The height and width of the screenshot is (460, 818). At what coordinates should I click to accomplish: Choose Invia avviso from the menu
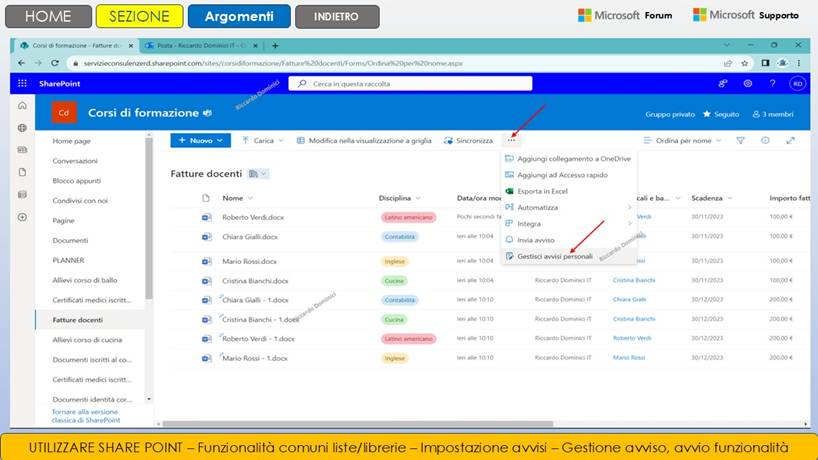click(x=569, y=240)
